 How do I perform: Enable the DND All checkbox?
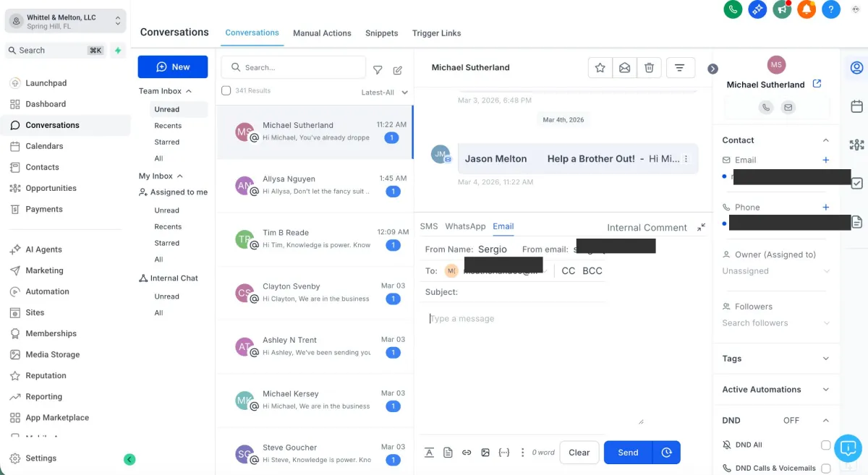pos(826,445)
